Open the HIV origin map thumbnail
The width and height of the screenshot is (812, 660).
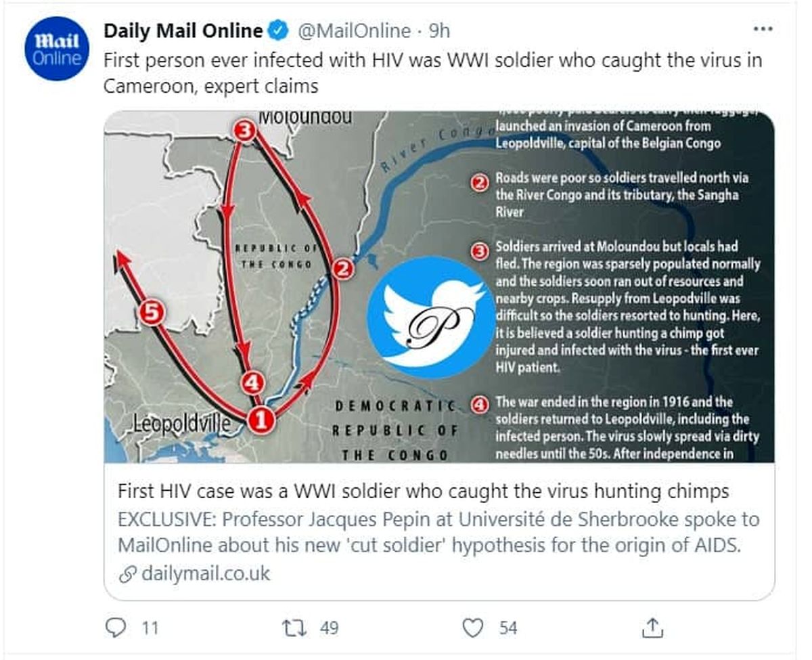[x=439, y=287]
